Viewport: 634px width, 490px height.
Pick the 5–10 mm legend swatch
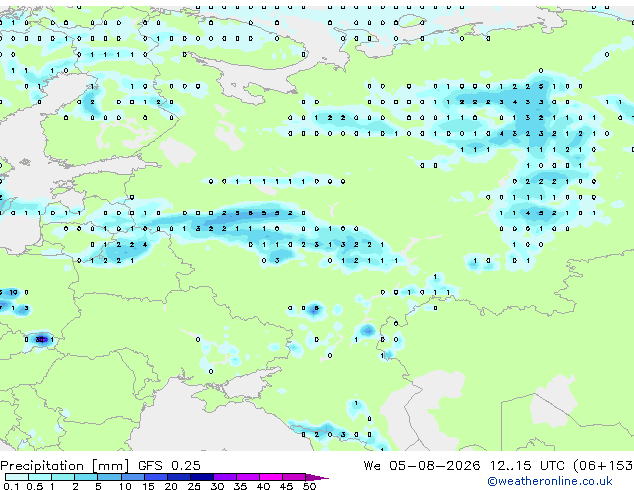[110, 477]
